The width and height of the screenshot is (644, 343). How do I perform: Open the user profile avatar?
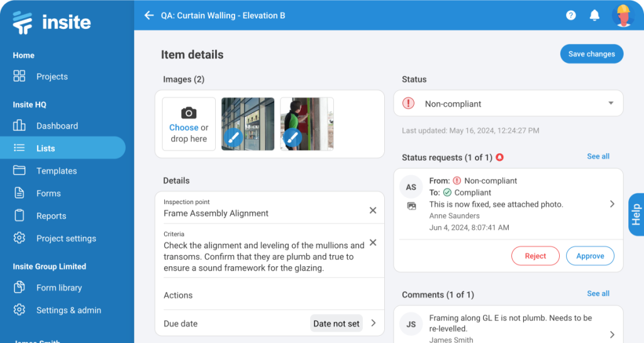pyautogui.click(x=623, y=15)
